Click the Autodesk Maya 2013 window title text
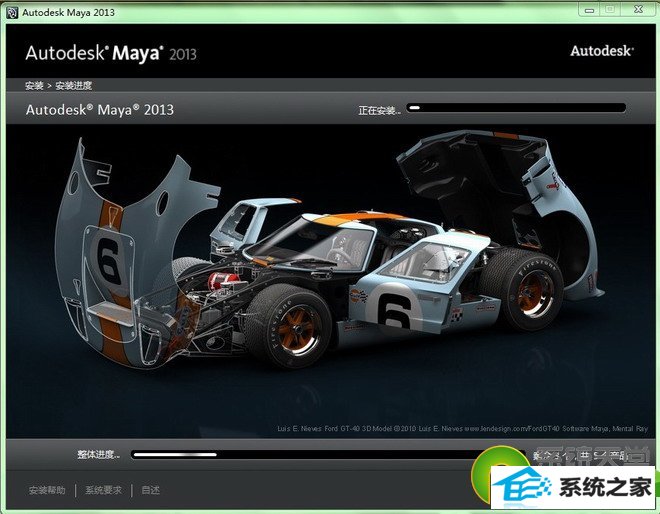The image size is (660, 514). 68,12
